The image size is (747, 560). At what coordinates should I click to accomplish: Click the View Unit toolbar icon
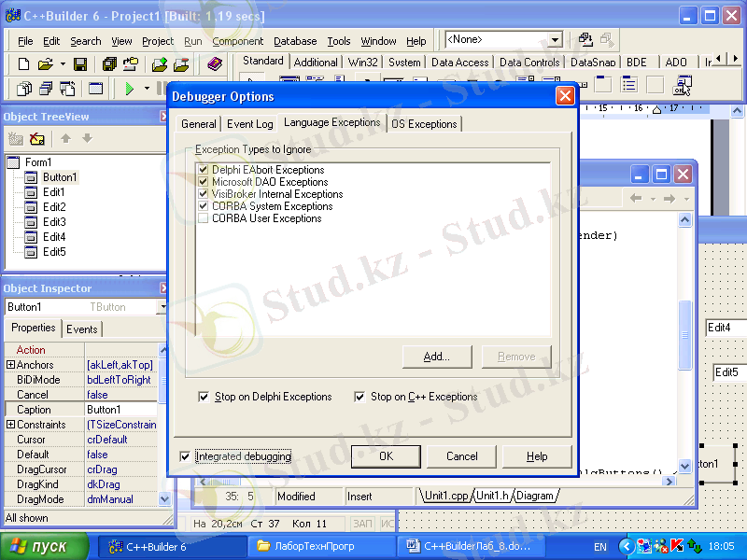pos(24,89)
